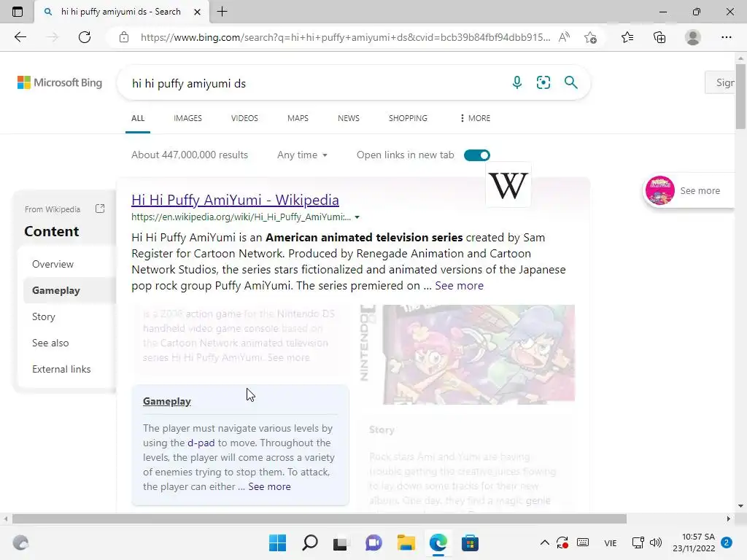Viewport: 747px width, 560px height.
Task: Click the Nintendo DS game cover image
Action: (x=467, y=355)
